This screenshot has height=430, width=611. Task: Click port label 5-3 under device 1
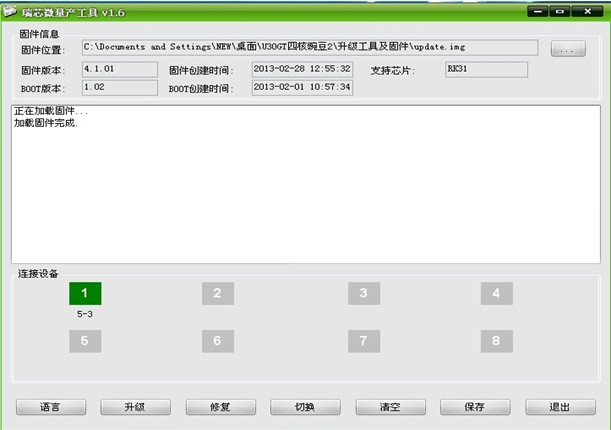pyautogui.click(x=85, y=314)
